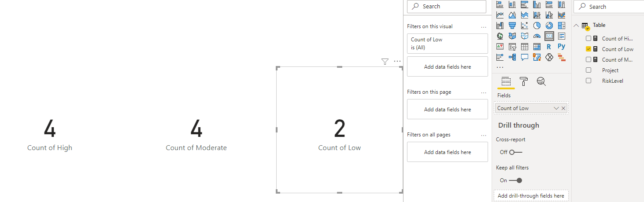Select the Area chart visualization
This screenshot has width=644, height=202.
pyautogui.click(x=512, y=15)
